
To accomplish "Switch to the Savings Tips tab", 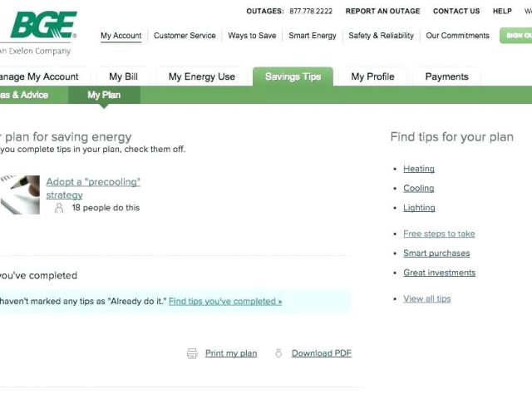I will pyautogui.click(x=293, y=76).
